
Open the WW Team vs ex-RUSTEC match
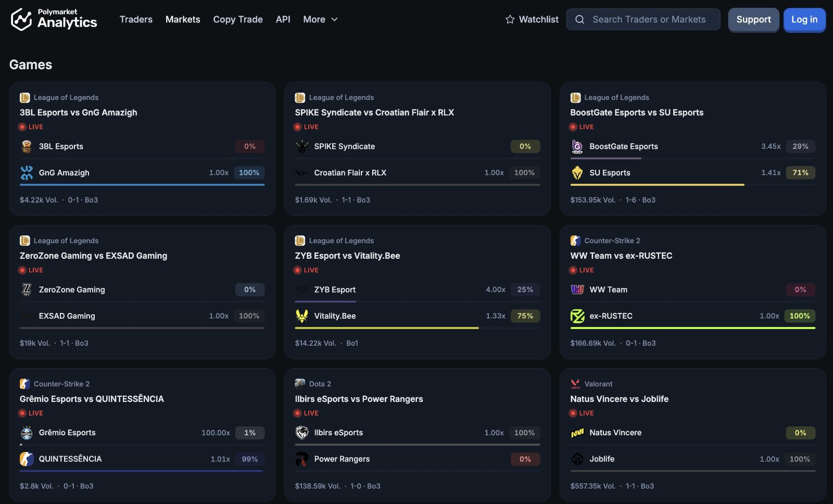(621, 256)
